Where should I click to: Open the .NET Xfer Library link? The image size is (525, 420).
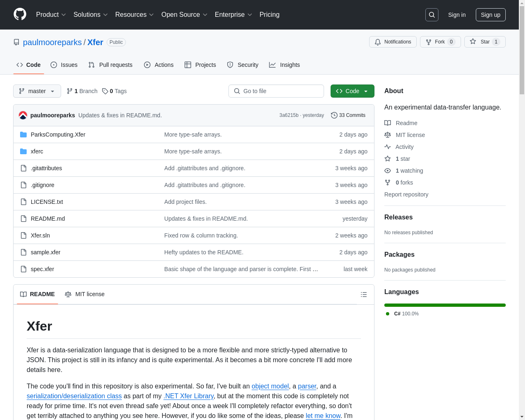coord(189,396)
